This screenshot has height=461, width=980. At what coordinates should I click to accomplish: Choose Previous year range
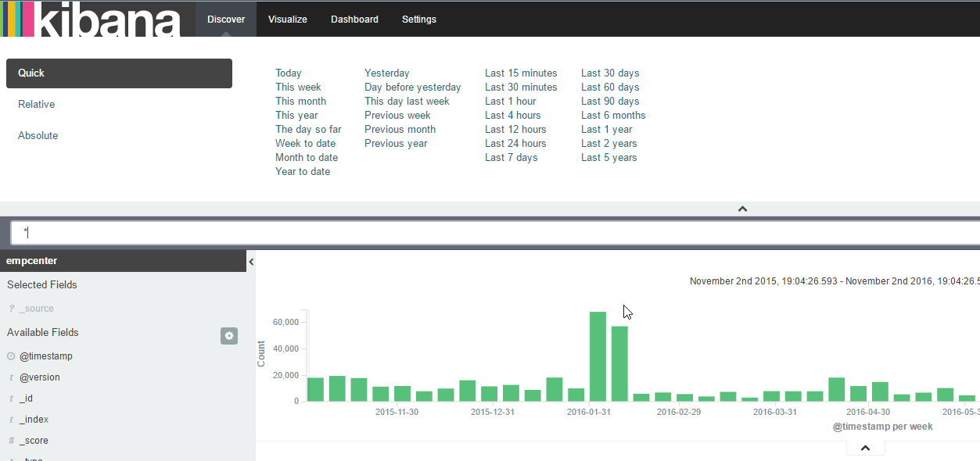(396, 144)
